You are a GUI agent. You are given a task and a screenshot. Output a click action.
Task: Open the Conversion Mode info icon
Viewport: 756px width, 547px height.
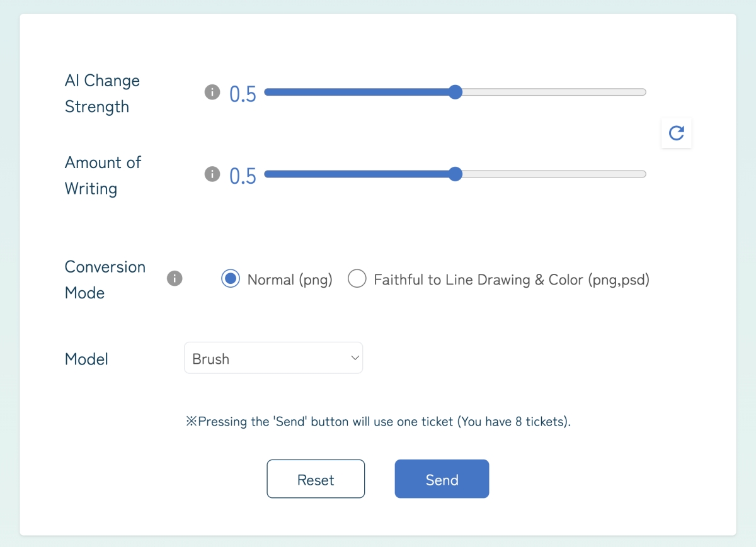pos(175,278)
